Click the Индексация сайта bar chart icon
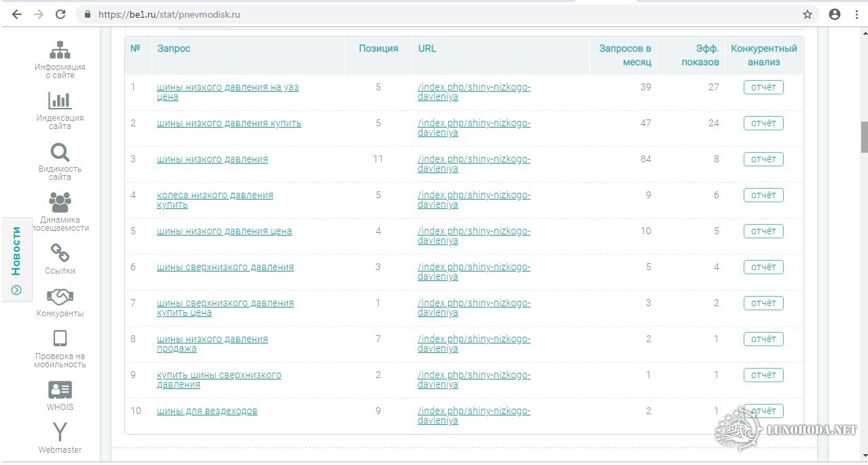868x465 pixels. [x=60, y=100]
